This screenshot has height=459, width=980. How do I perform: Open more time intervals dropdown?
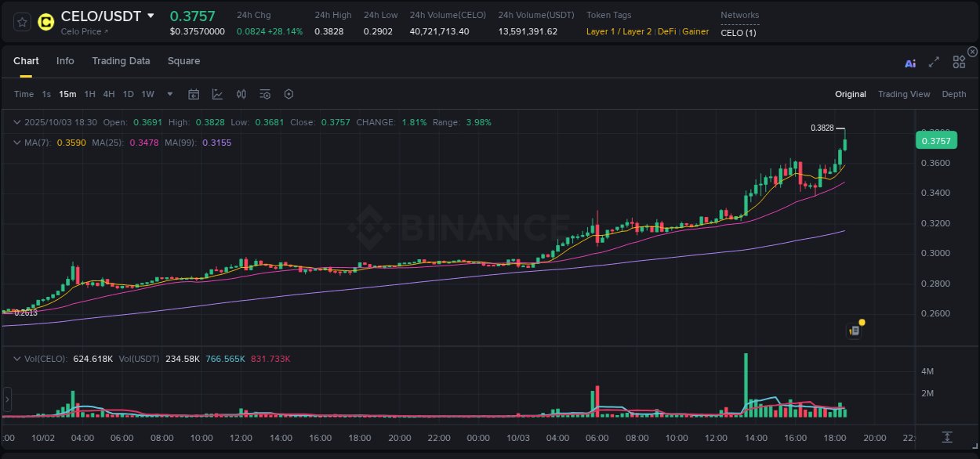169,94
